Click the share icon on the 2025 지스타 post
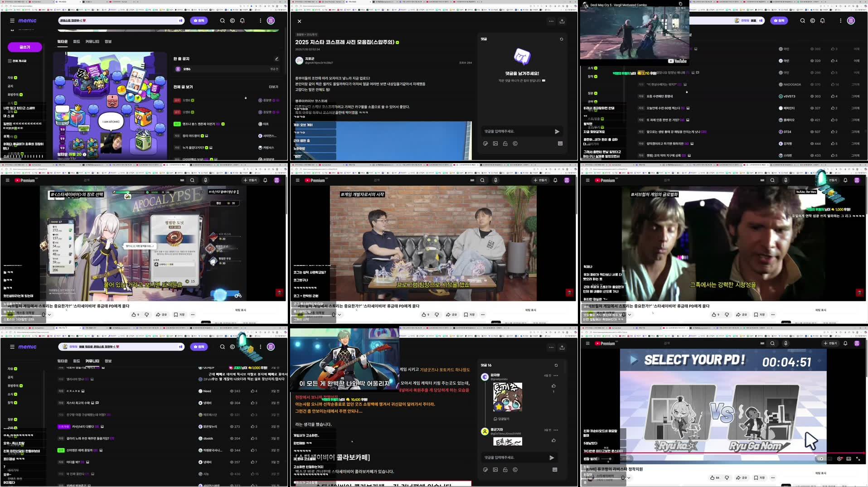This screenshot has height=487, width=868. tap(562, 21)
